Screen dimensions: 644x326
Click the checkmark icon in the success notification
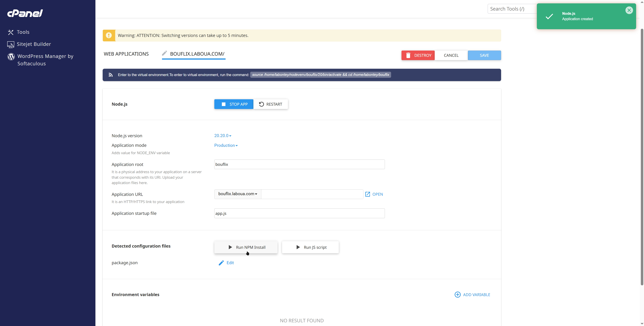click(549, 16)
